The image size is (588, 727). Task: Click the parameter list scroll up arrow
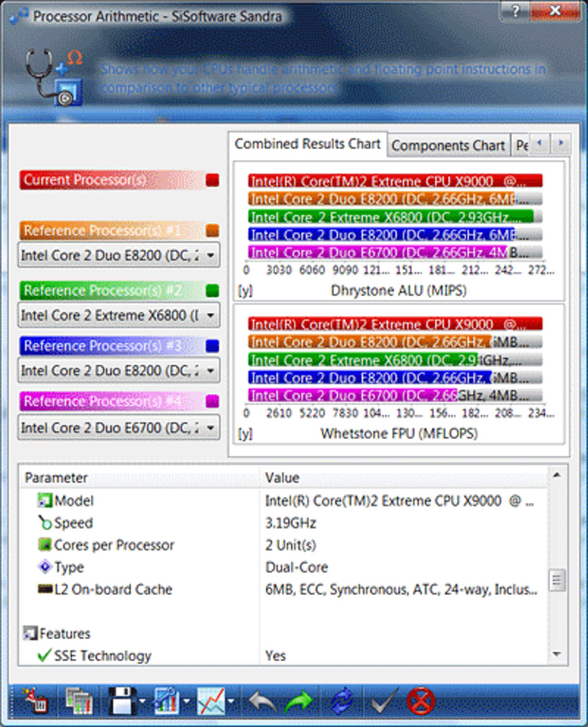coord(558,474)
